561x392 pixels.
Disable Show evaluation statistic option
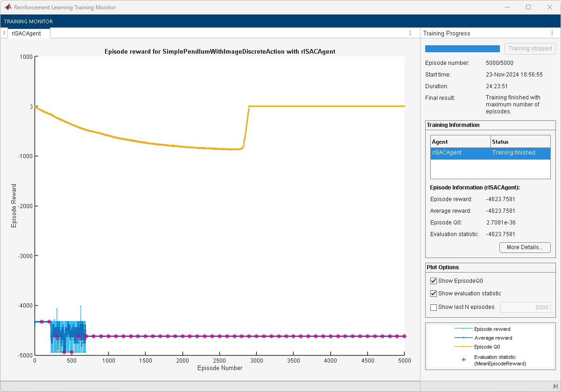tap(434, 294)
